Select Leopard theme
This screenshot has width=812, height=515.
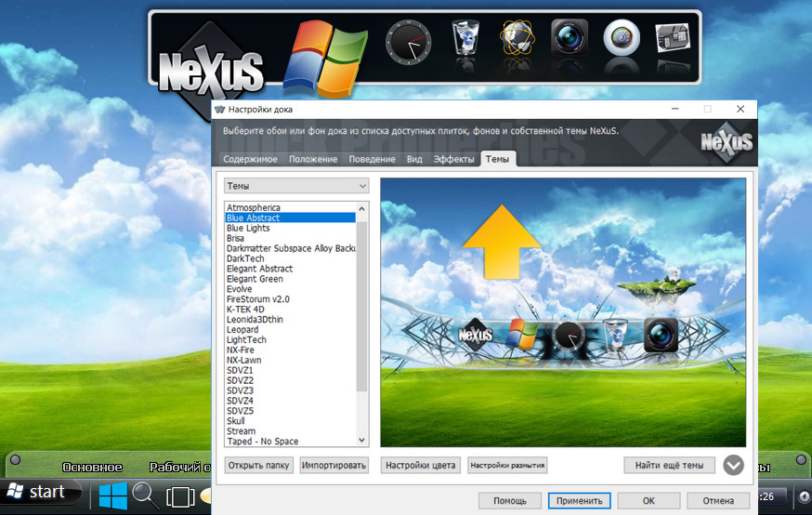click(x=291, y=329)
